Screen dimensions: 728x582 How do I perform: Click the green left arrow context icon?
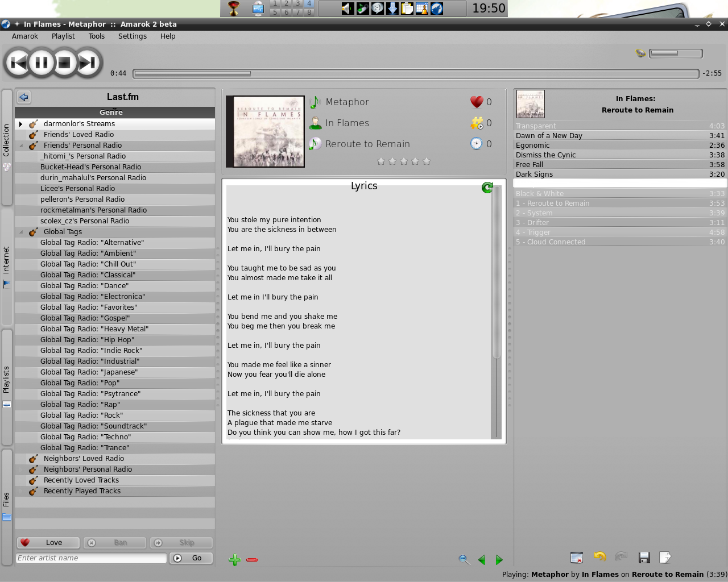482,560
